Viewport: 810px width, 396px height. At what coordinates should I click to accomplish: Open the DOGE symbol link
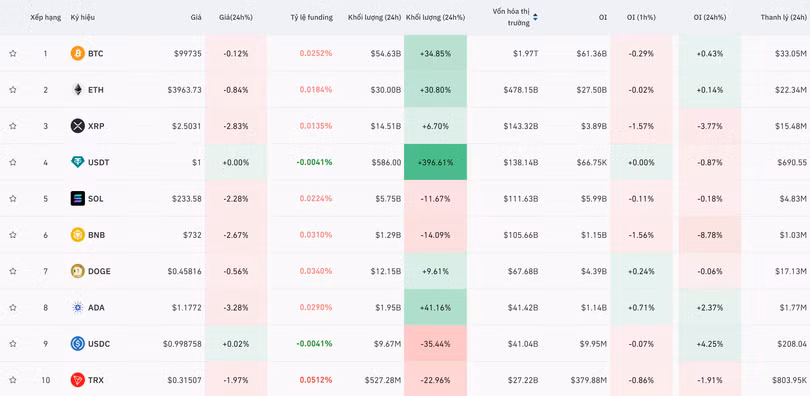click(99, 271)
